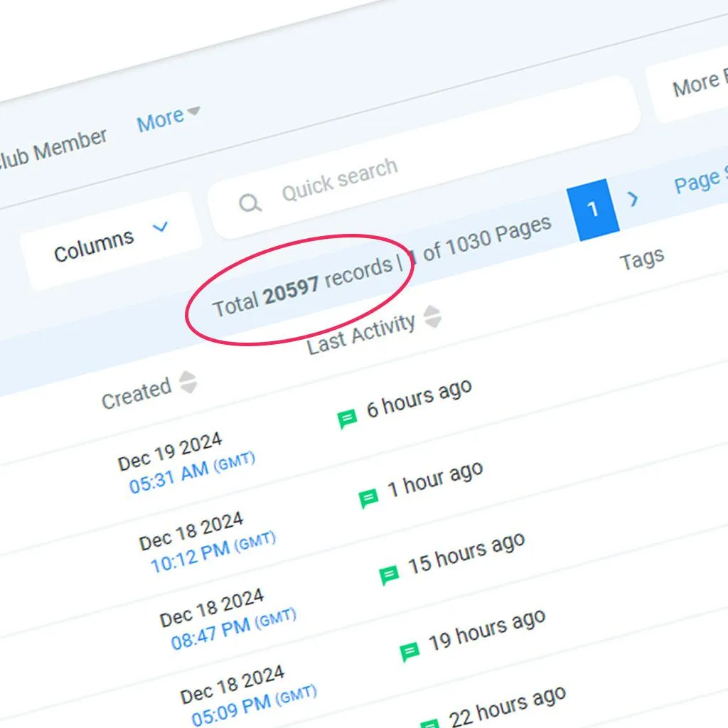Viewport: 728px width, 728px height.
Task: Open the Columns dropdown
Action: [x=112, y=242]
